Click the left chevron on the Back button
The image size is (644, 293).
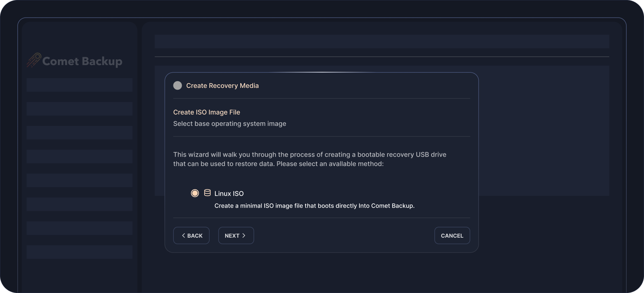pos(184,235)
